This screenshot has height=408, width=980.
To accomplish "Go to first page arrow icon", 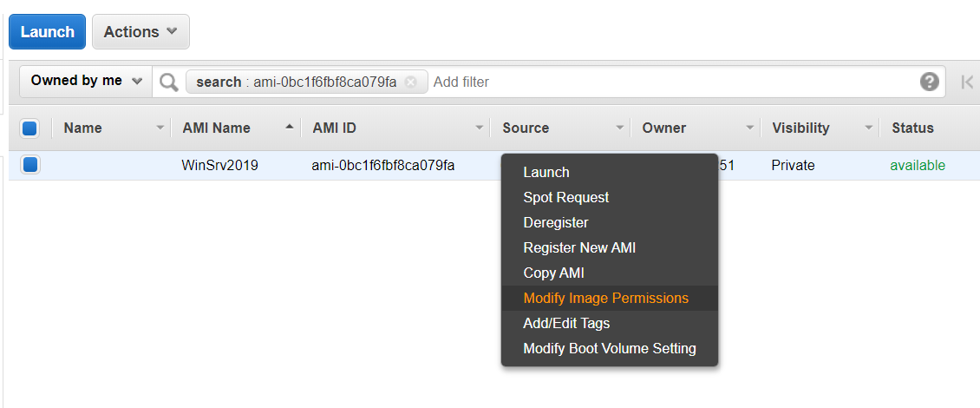I will click(967, 82).
